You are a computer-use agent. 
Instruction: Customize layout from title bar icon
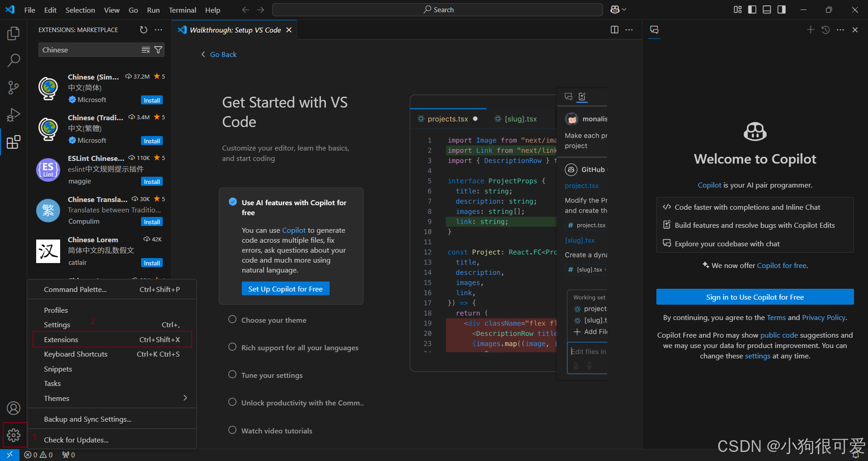(738, 9)
